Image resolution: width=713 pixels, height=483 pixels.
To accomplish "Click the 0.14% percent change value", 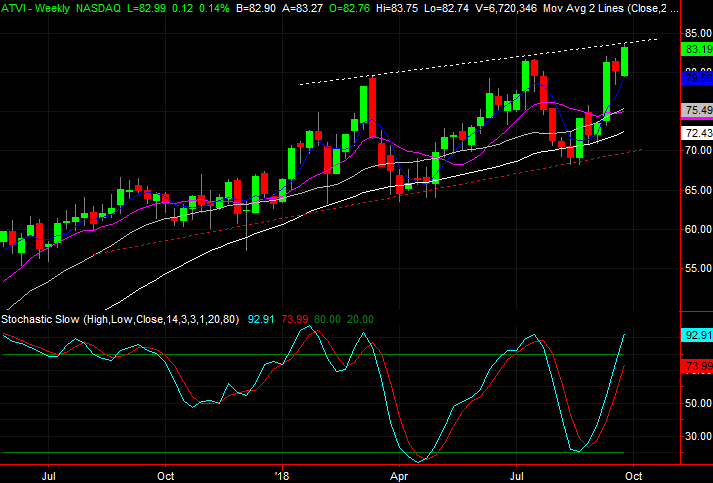I will pos(214,8).
